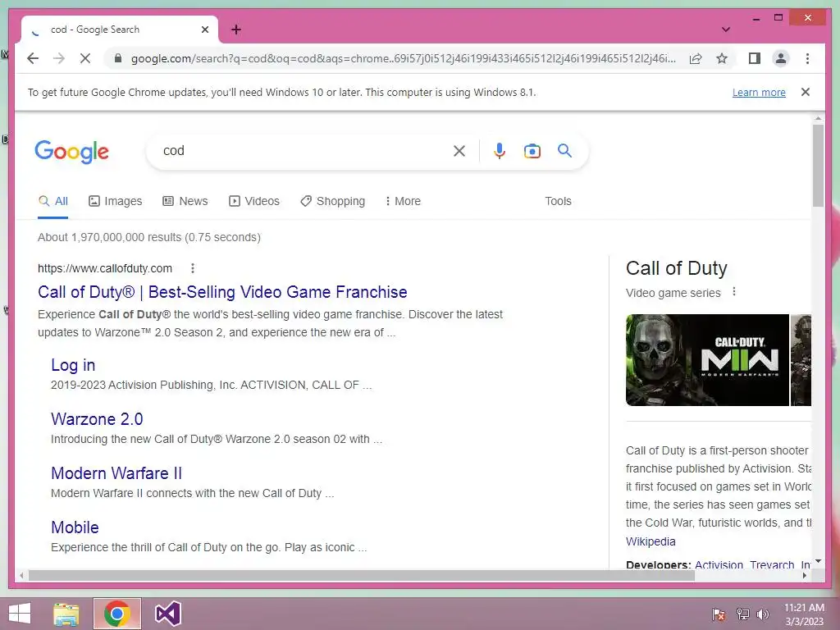Share this page via share icon
Viewport: 840px width, 630px height.
[696, 58]
